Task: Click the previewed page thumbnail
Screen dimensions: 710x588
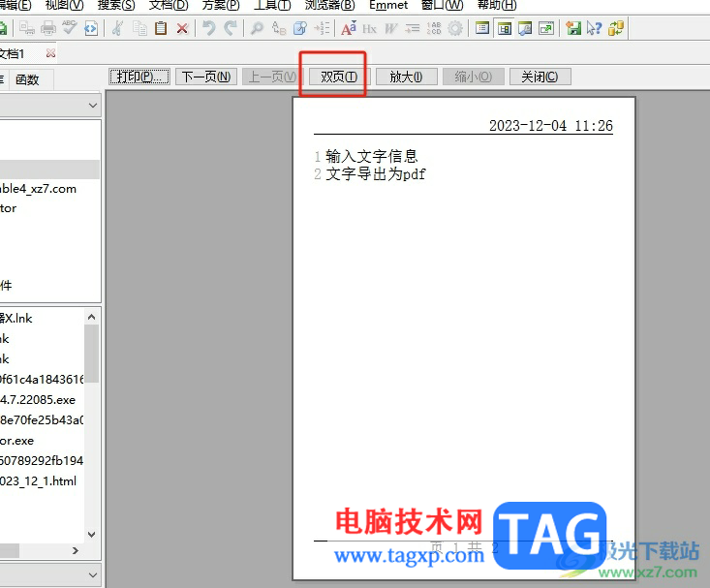Action: pos(464,338)
